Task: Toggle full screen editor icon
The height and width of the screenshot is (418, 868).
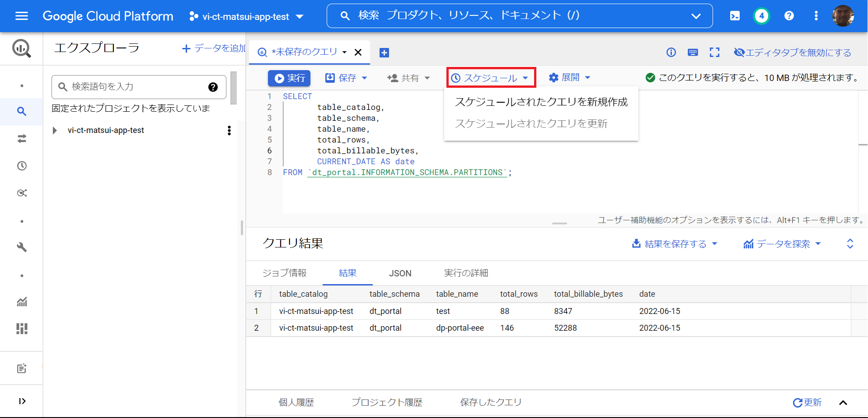Action: click(714, 52)
